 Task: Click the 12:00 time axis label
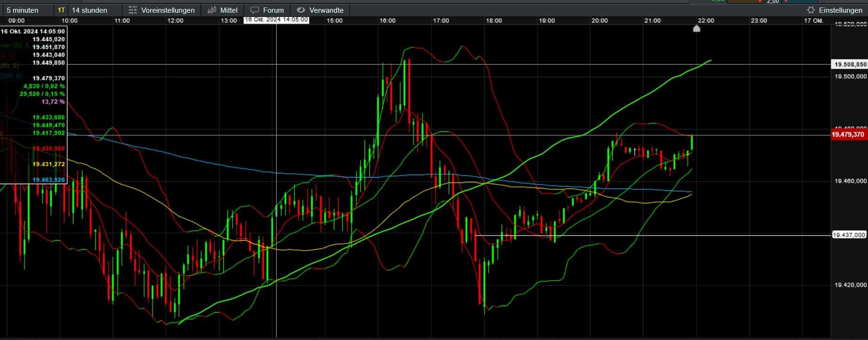[x=175, y=21]
